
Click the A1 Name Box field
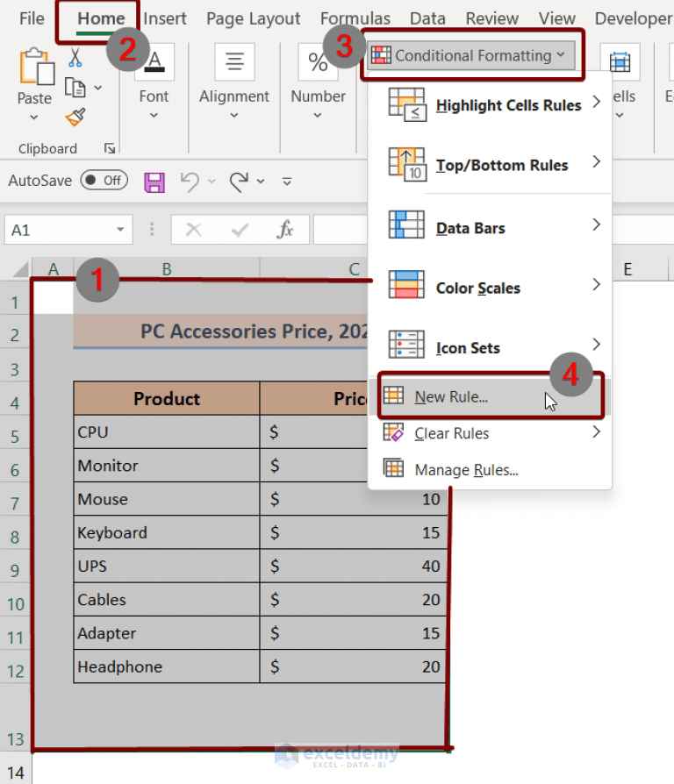[68, 230]
